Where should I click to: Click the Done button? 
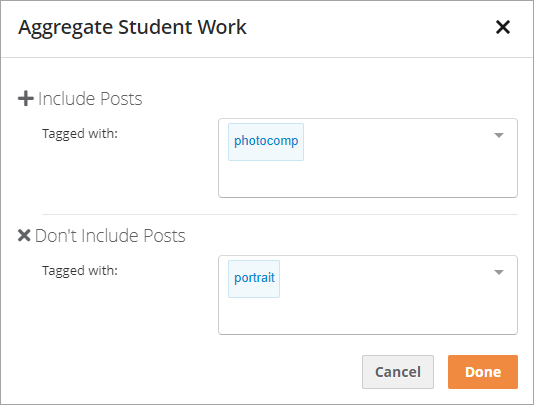(x=483, y=372)
